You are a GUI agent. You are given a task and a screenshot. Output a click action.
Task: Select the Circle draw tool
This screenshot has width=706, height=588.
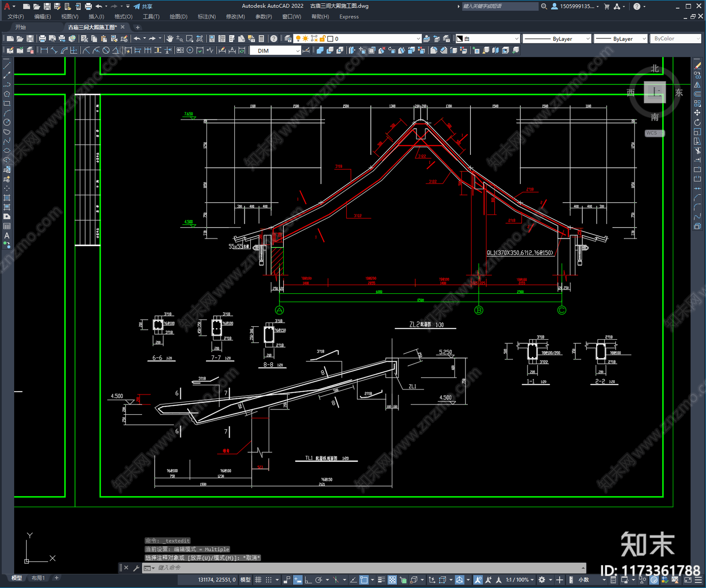click(7, 122)
